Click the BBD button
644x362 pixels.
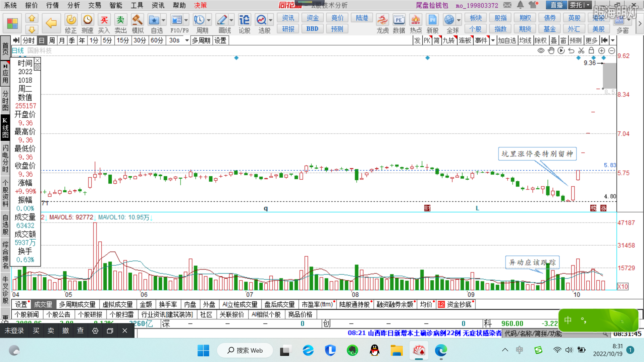coord(312,29)
